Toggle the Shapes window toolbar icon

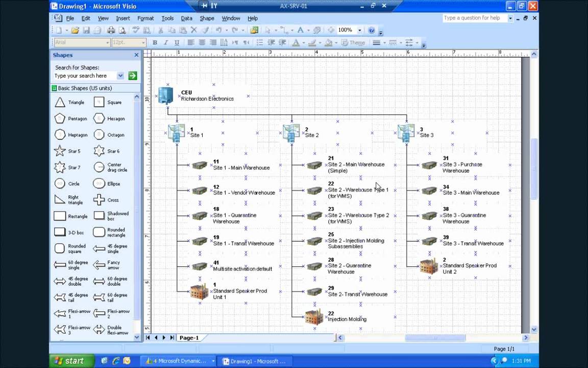tap(254, 31)
